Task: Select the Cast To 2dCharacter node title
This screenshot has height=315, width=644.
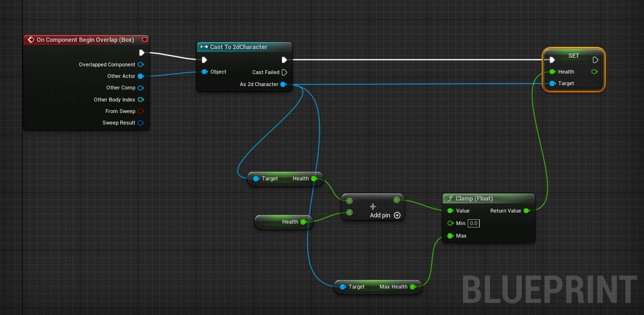Action: coord(238,47)
